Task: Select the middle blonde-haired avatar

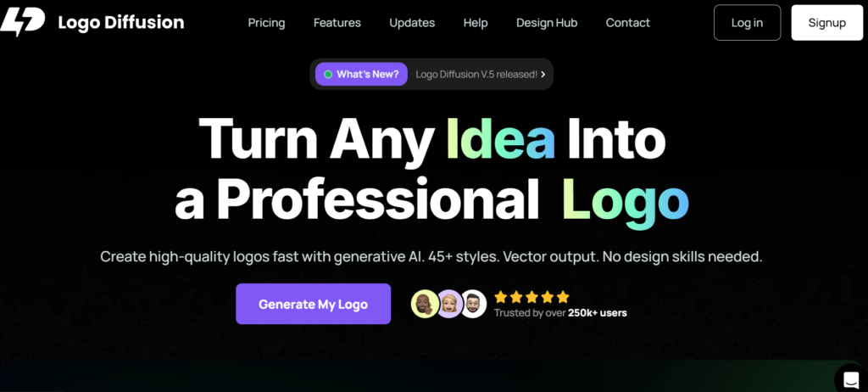Action: [x=449, y=304]
